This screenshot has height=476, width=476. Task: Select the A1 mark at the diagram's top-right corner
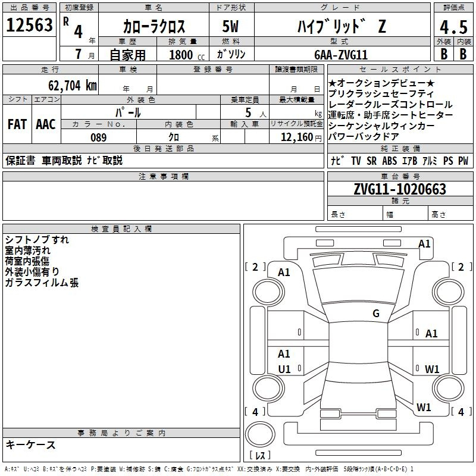[x=424, y=243]
